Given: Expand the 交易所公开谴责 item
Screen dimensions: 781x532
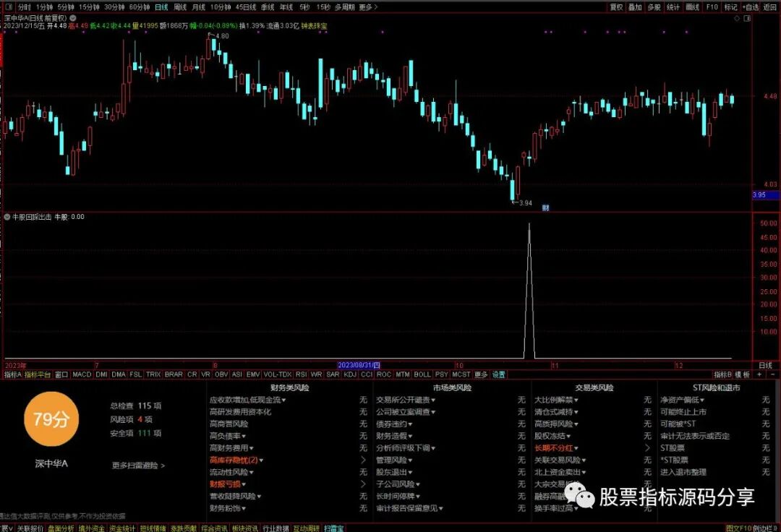Looking at the screenshot, I should 406,400.
